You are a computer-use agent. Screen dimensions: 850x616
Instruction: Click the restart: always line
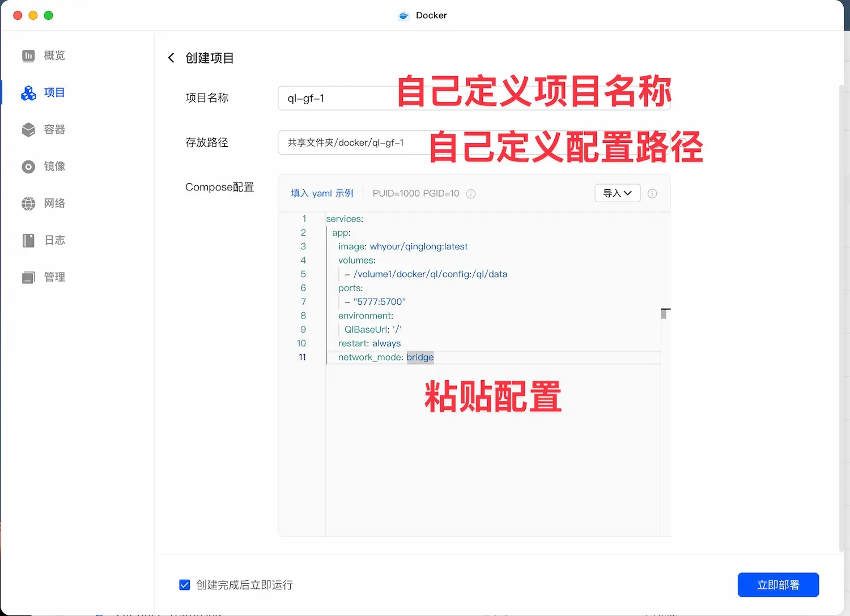369,343
